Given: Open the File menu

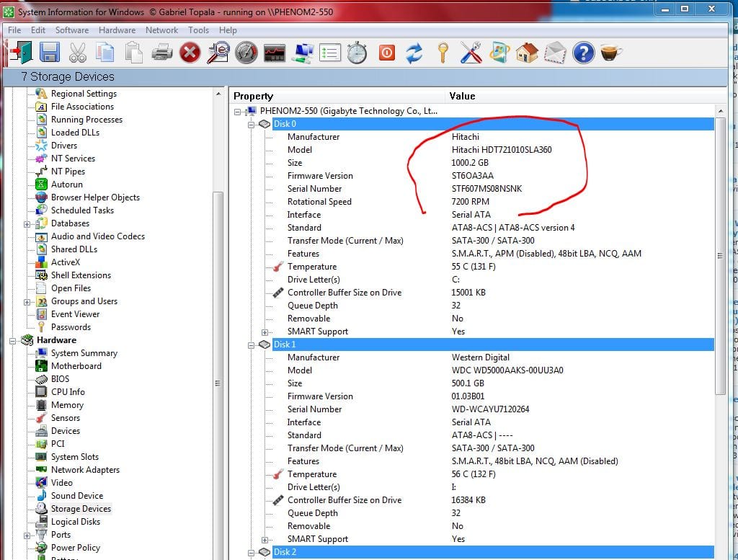Looking at the screenshot, I should 14,30.
